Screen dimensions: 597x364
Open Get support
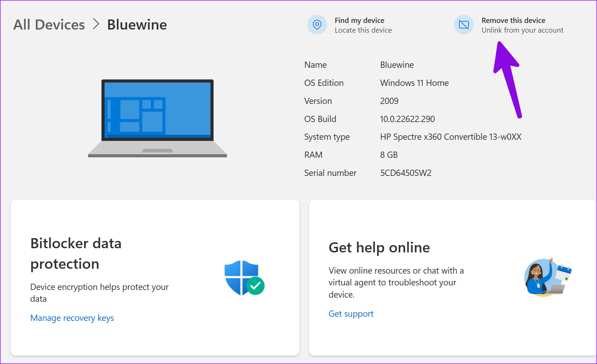(351, 314)
